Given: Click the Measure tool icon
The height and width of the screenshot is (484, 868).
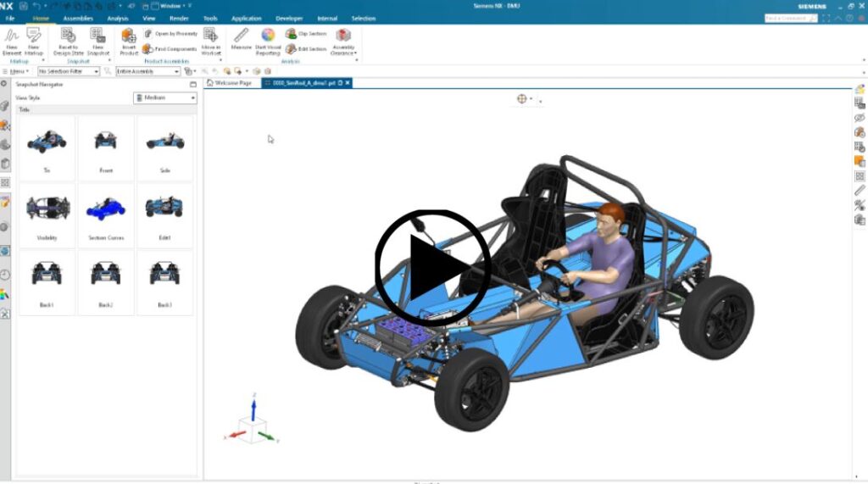Looking at the screenshot, I should [x=241, y=36].
